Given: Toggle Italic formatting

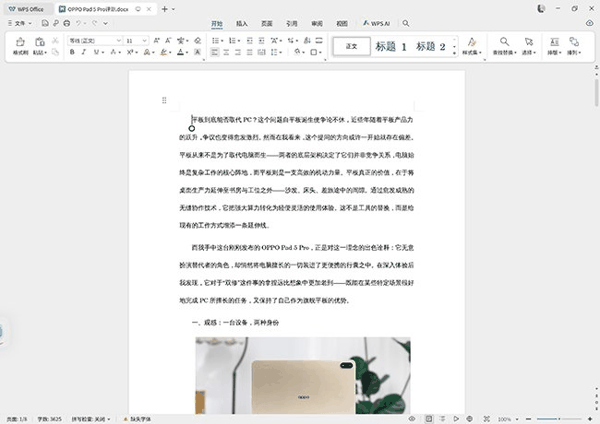Looking at the screenshot, I should tap(82, 54).
